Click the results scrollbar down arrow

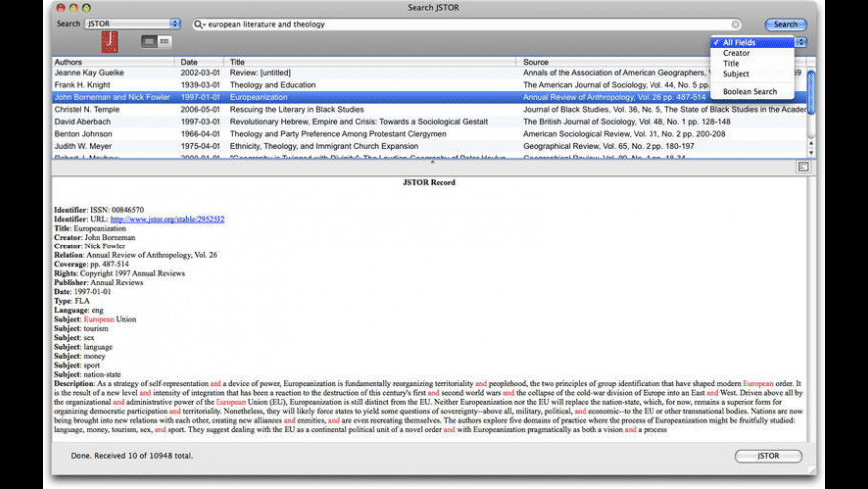click(x=811, y=153)
